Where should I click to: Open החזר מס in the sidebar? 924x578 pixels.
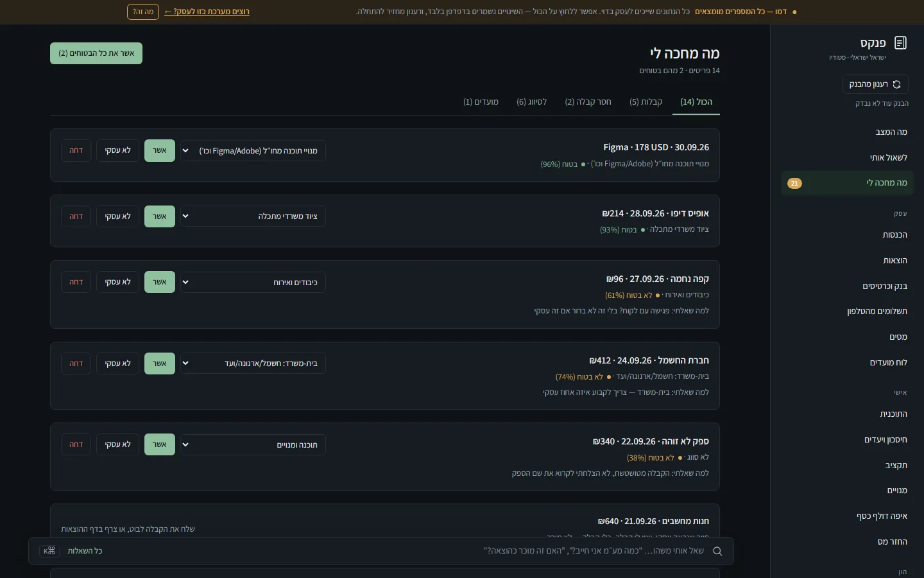click(x=847, y=542)
